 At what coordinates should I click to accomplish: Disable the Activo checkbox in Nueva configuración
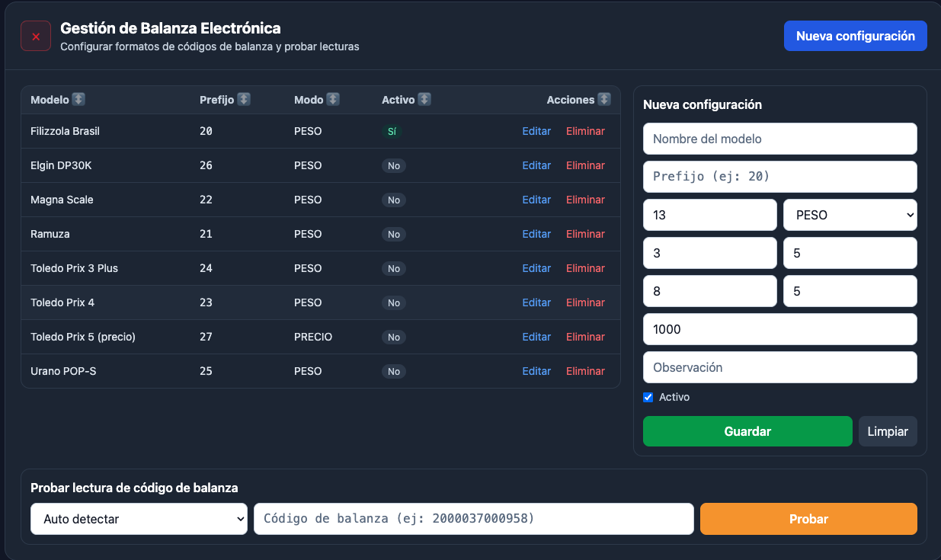[x=648, y=397]
